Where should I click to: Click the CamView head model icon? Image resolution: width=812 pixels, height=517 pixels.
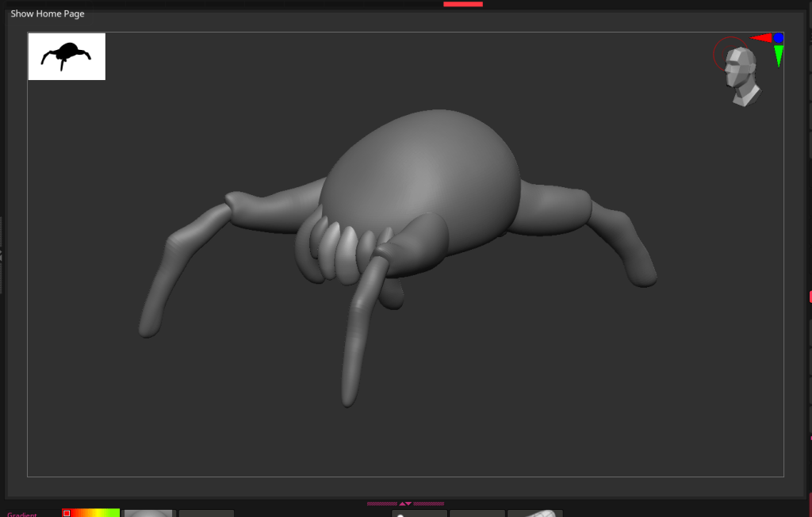point(742,77)
